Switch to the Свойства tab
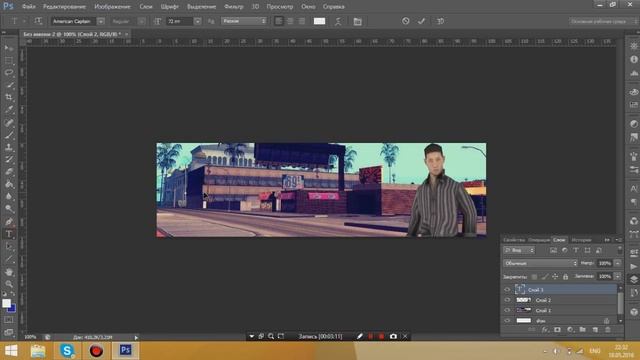The image size is (640, 360). (513, 240)
